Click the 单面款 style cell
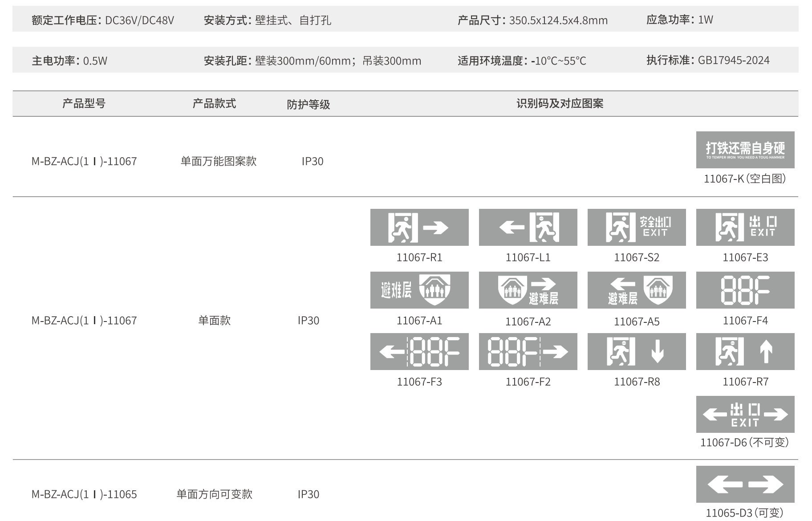 click(x=214, y=321)
